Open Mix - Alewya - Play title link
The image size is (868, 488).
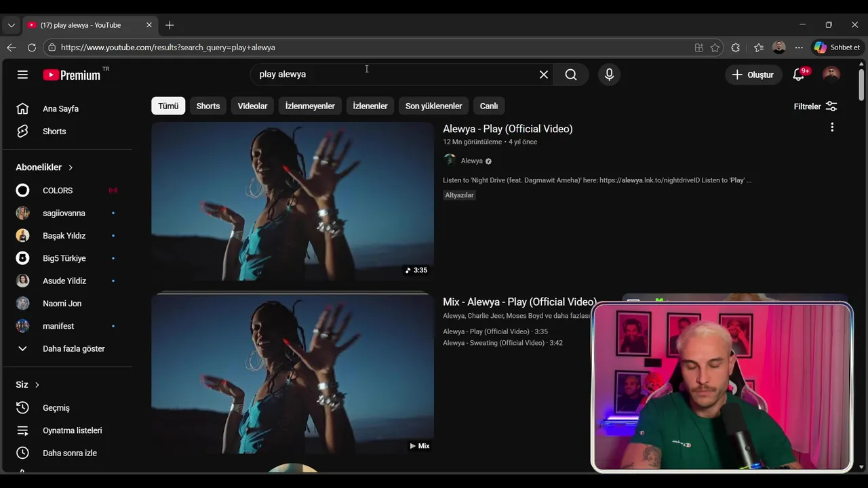pyautogui.click(x=519, y=302)
